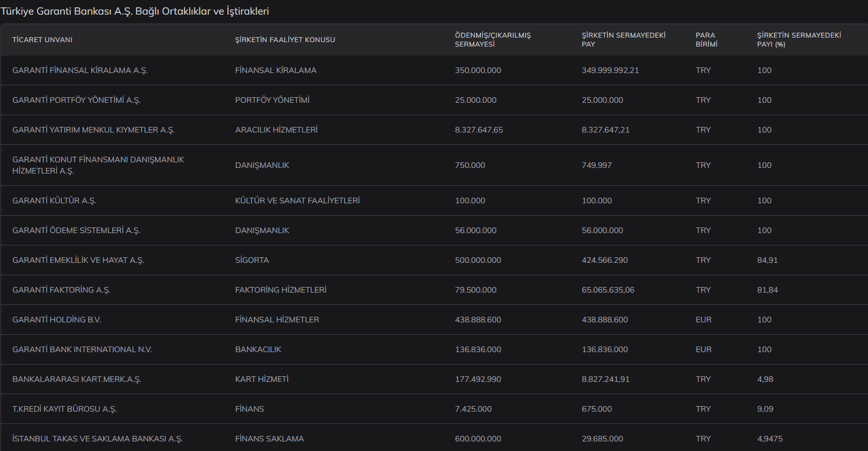868x451 pixels.
Task: Click the share value 8.327.647,21
Action: [606, 130]
